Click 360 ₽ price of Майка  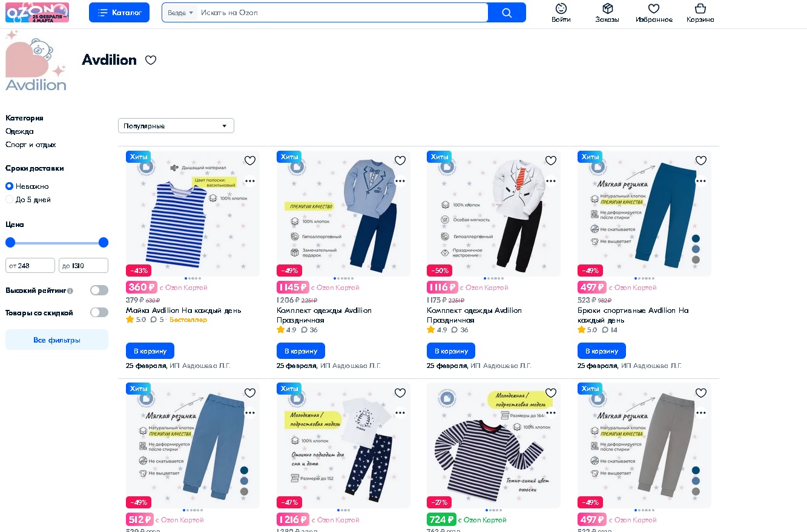(142, 287)
